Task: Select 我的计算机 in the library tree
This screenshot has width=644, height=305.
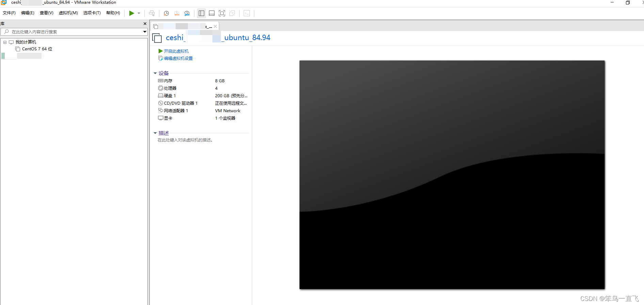Action: point(26,42)
